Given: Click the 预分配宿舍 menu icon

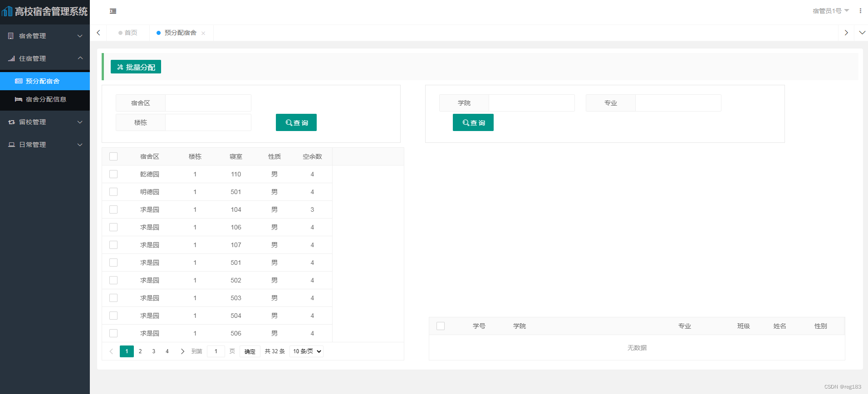Looking at the screenshot, I should click(19, 81).
